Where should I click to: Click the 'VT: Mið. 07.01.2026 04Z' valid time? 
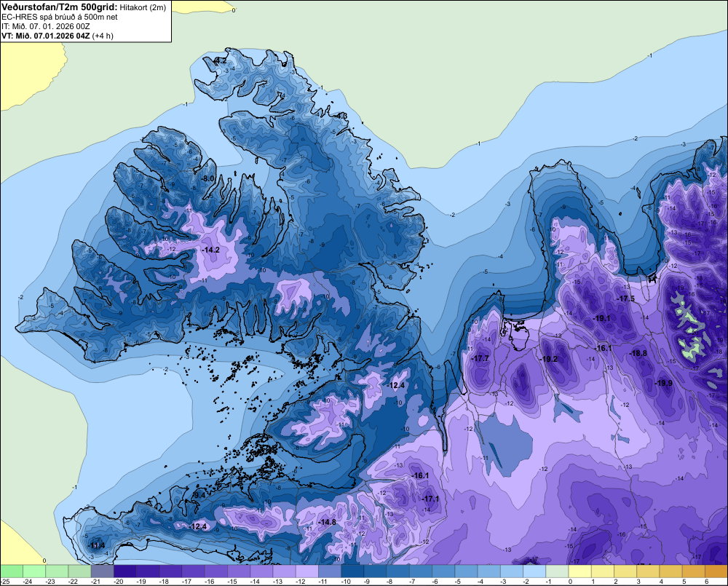46,36
